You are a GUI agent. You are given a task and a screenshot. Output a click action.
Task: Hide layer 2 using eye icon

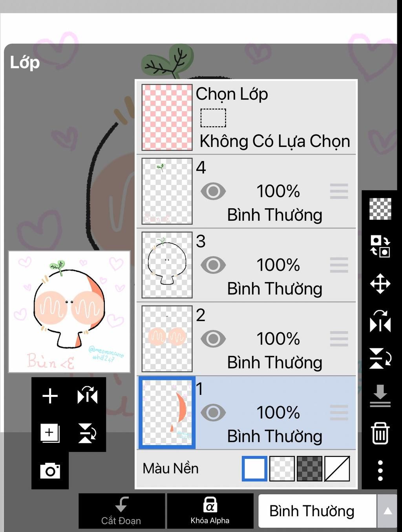pos(213,339)
